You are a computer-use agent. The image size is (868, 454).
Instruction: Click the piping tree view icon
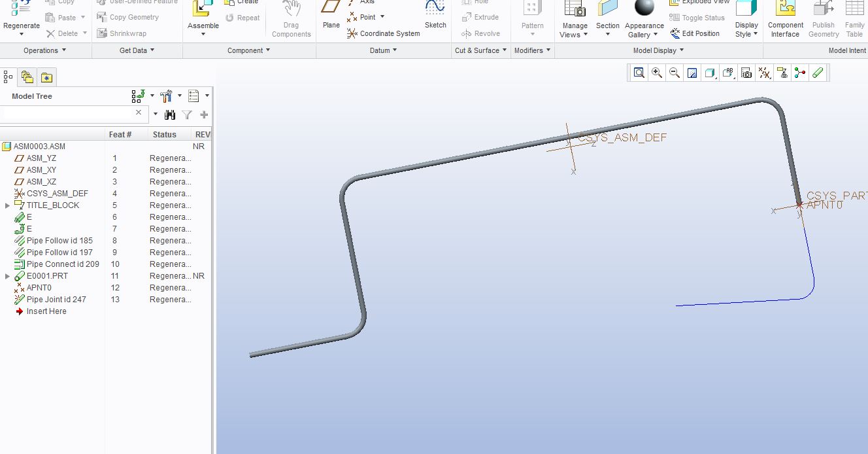click(x=138, y=96)
